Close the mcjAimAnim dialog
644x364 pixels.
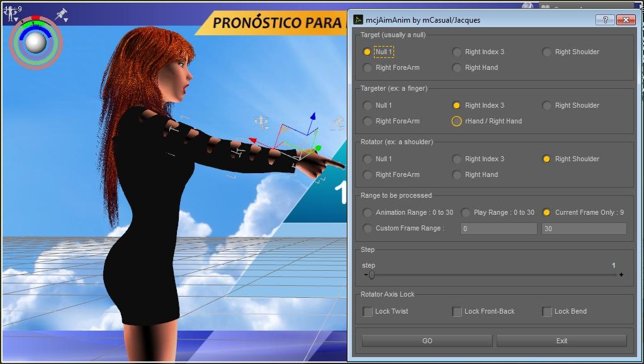coord(626,20)
